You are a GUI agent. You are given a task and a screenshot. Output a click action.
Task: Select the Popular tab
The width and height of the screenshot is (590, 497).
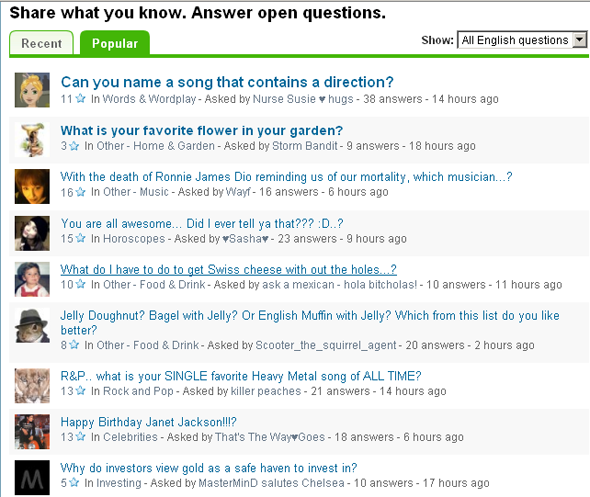[115, 43]
